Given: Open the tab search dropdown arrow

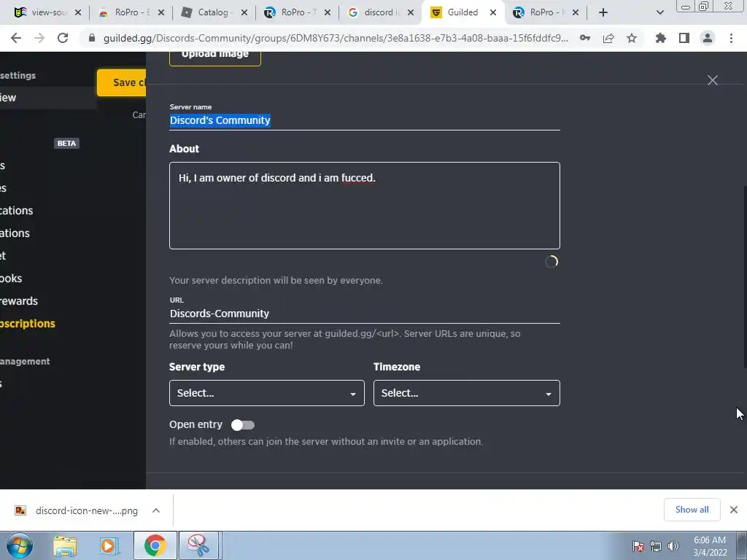Looking at the screenshot, I should click(659, 13).
